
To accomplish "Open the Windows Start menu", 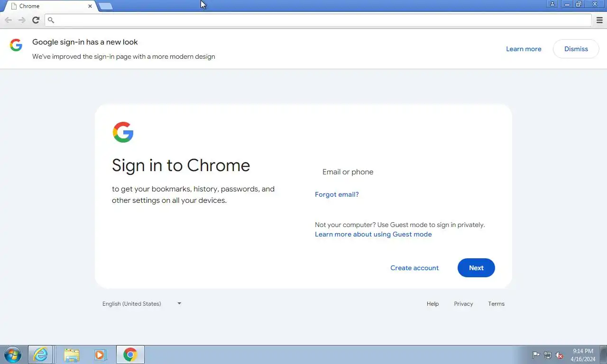I will click(x=12, y=355).
